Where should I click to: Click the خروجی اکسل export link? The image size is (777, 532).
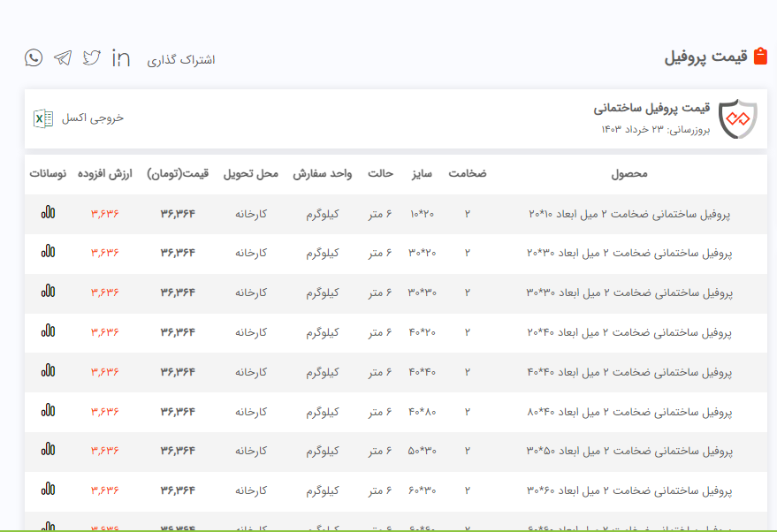coord(93,118)
